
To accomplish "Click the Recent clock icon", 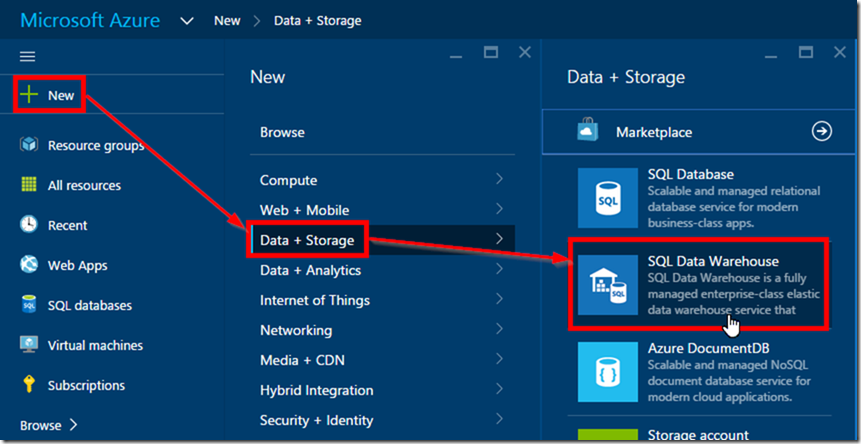I will [x=29, y=225].
